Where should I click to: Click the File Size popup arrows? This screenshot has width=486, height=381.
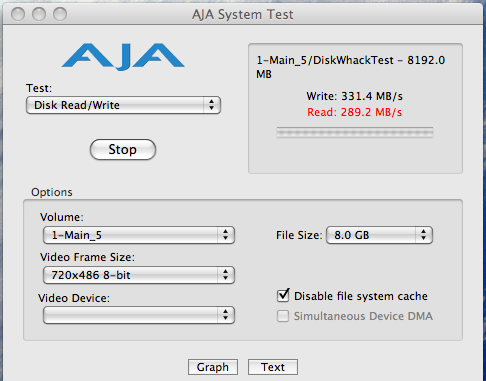424,235
